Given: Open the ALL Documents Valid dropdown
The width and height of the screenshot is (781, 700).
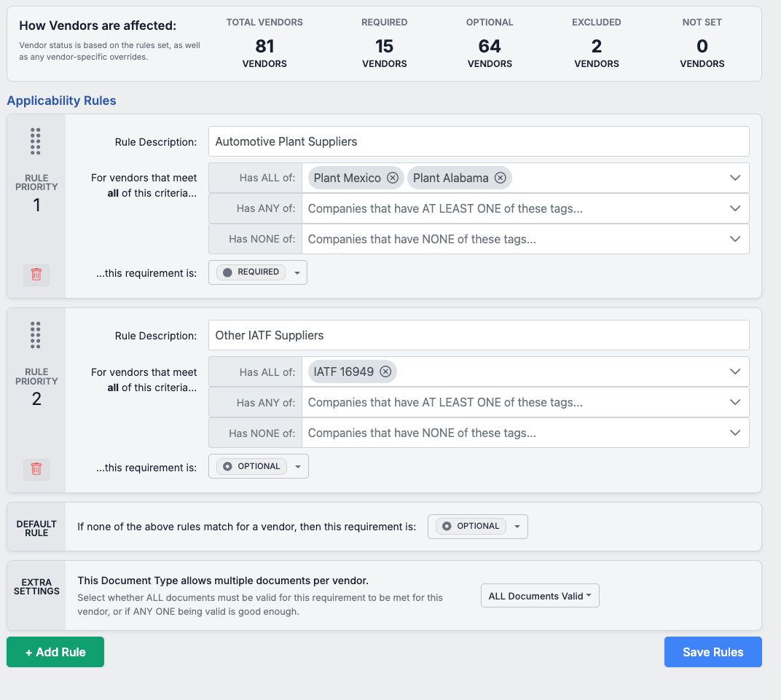Looking at the screenshot, I should [539, 595].
